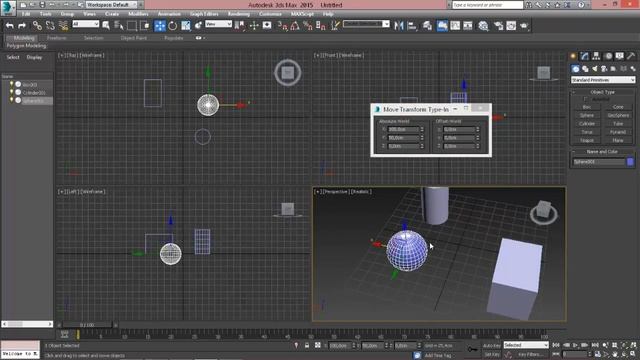Image resolution: width=640 pixels, height=360 pixels.
Task: Open the Tools menu
Action: click(x=45, y=14)
